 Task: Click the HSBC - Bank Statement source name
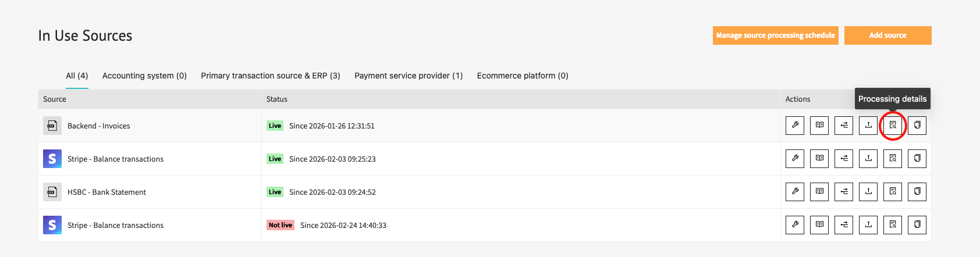click(x=106, y=192)
